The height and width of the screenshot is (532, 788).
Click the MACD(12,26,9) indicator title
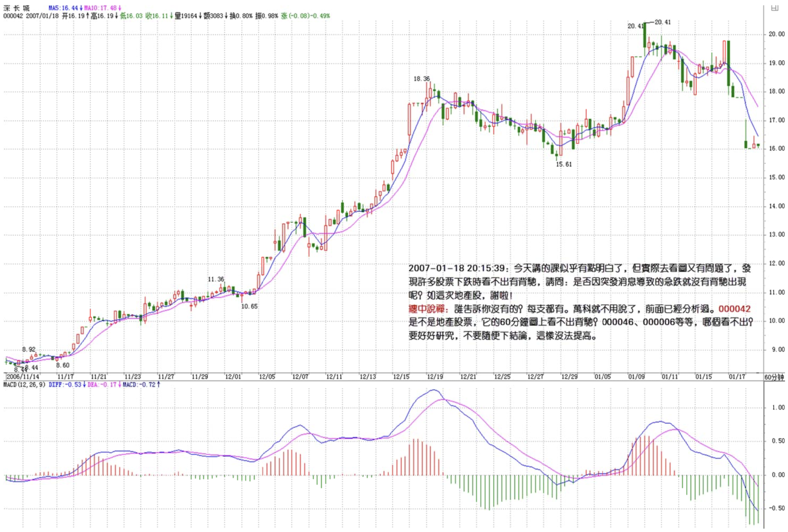pyautogui.click(x=24, y=385)
